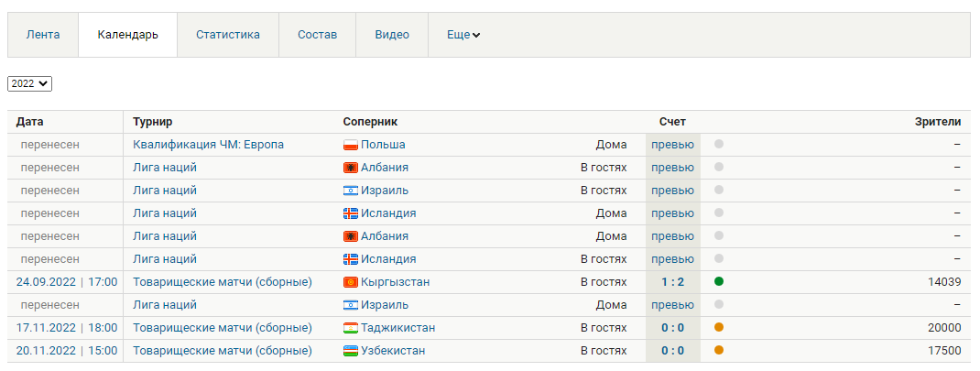Open the 1 : 2 score against Kyrgyzstan
The width and height of the screenshot is (980, 371).
pyautogui.click(x=672, y=282)
